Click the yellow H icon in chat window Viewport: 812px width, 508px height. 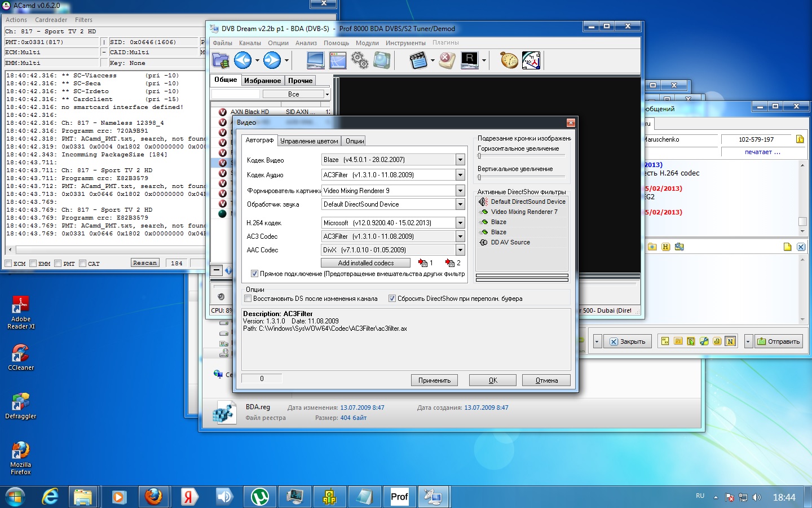tap(665, 247)
